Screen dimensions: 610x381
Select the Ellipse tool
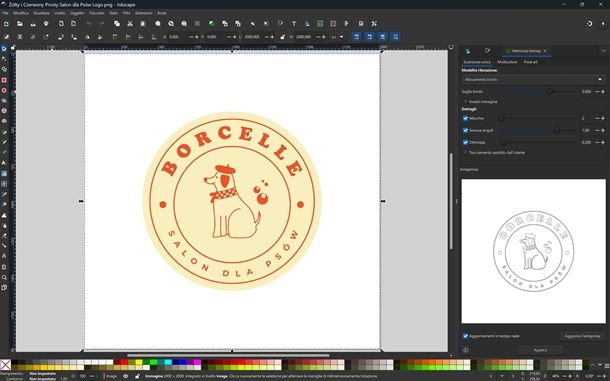point(4,90)
